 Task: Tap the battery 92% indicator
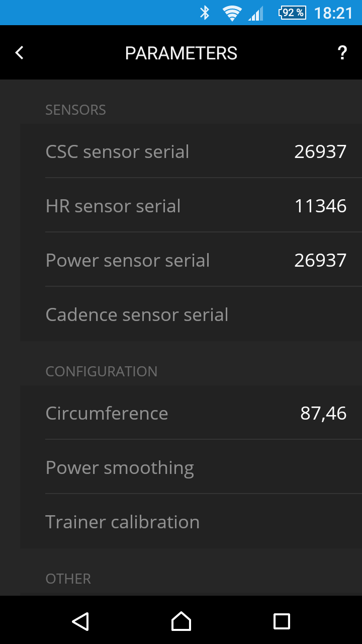coord(292,13)
